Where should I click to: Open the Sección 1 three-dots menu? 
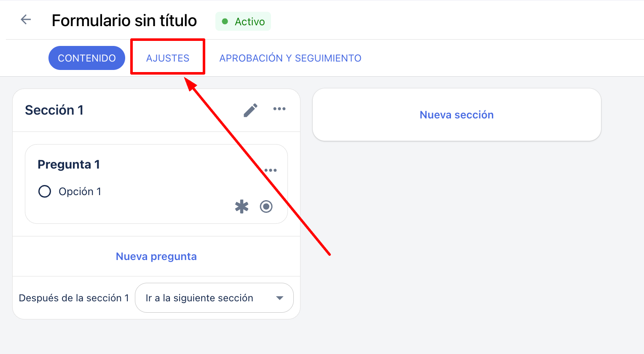[x=279, y=109]
